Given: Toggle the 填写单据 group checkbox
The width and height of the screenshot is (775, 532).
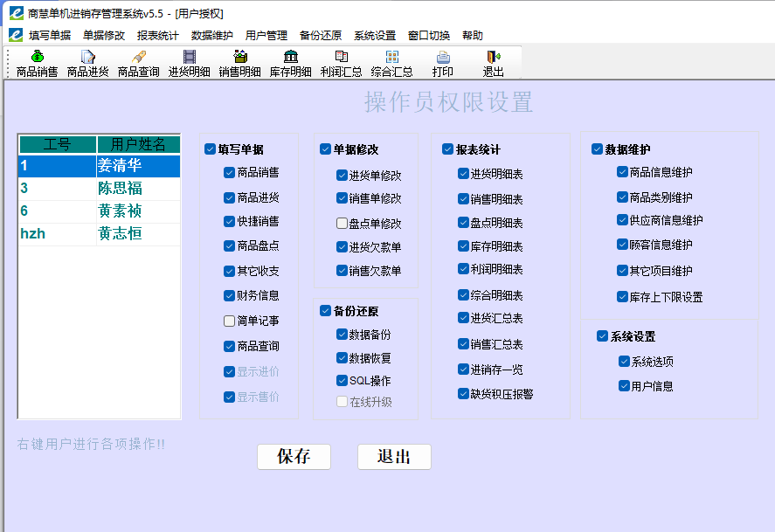Looking at the screenshot, I should pyautogui.click(x=210, y=149).
